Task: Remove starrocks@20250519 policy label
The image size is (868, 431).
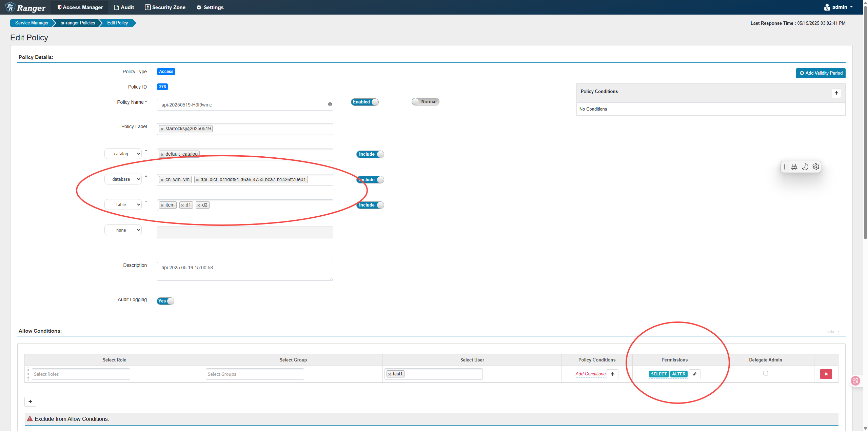Action: click(162, 129)
